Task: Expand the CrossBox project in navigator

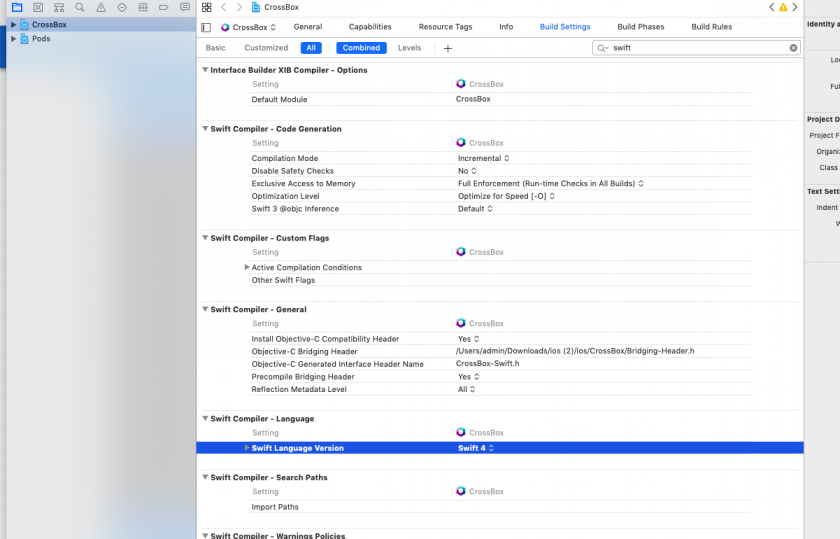Action: click(13, 25)
